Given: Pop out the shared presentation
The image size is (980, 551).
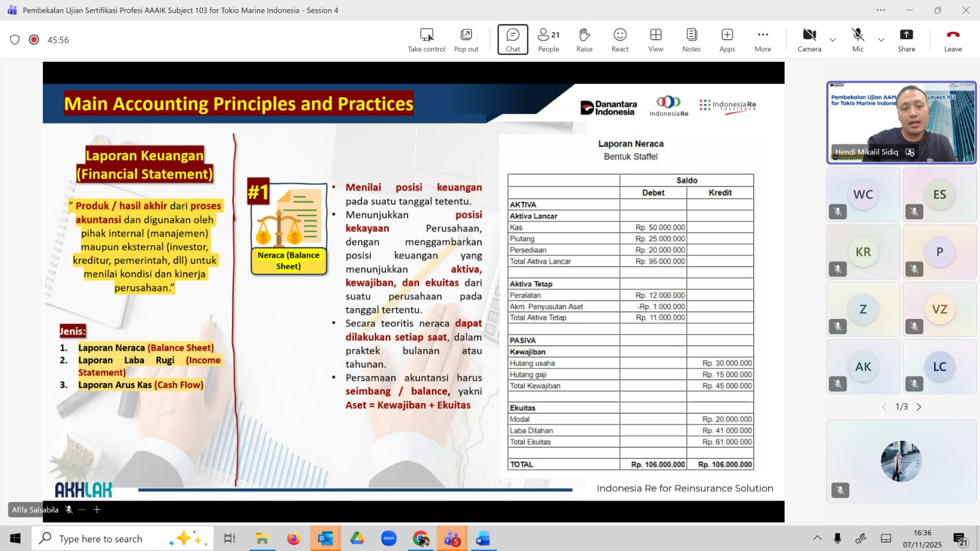Looking at the screenshot, I should click(x=466, y=40).
